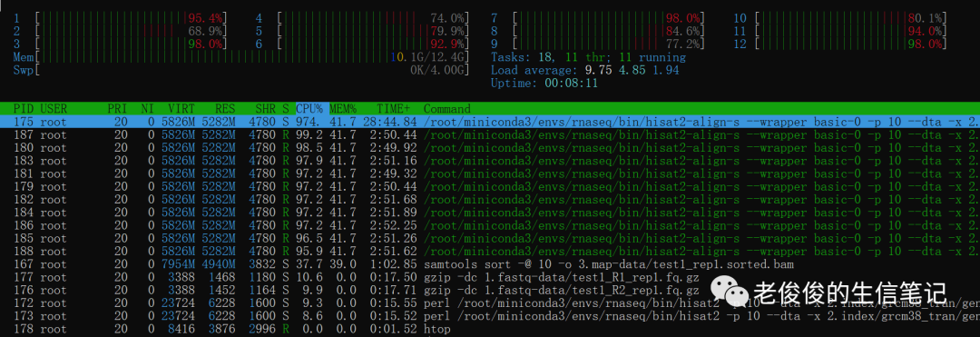Sort by the PRI column header
The image size is (980, 337).
click(x=117, y=108)
